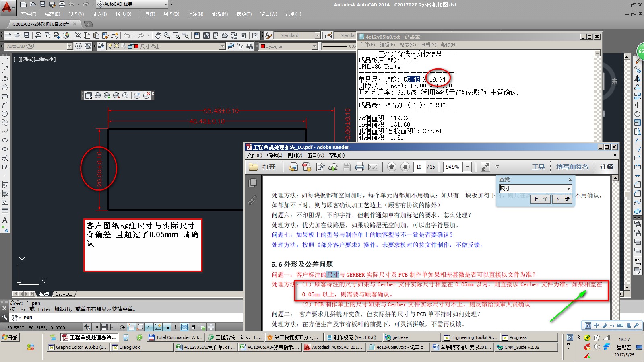This screenshot has width=644, height=362.
Task: Open 填写和签名 pane in Adobe Reader
Action: point(572,167)
